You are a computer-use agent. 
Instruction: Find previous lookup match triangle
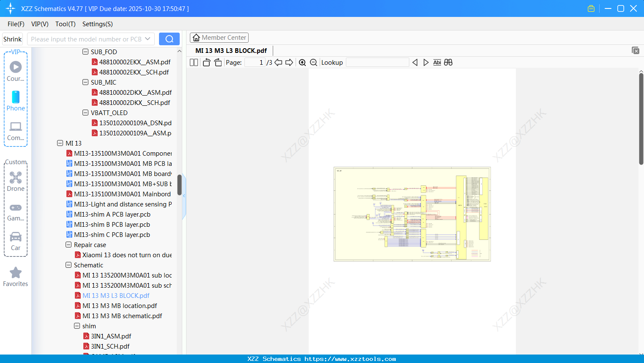click(x=415, y=63)
